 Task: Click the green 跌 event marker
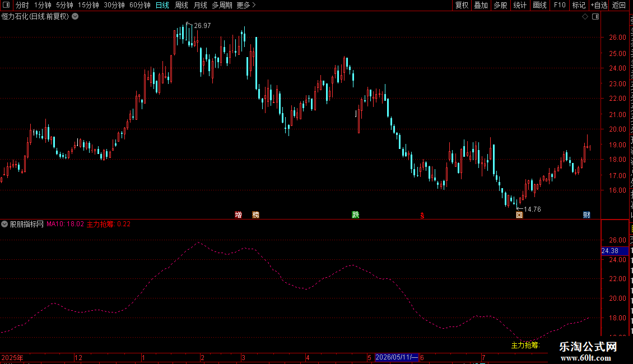pos(356,214)
